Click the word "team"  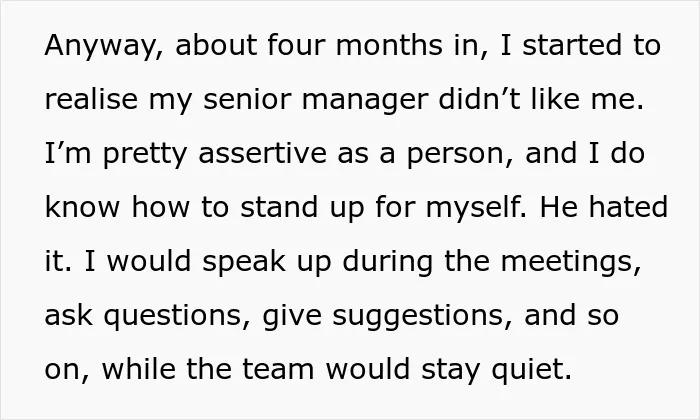[278, 370]
